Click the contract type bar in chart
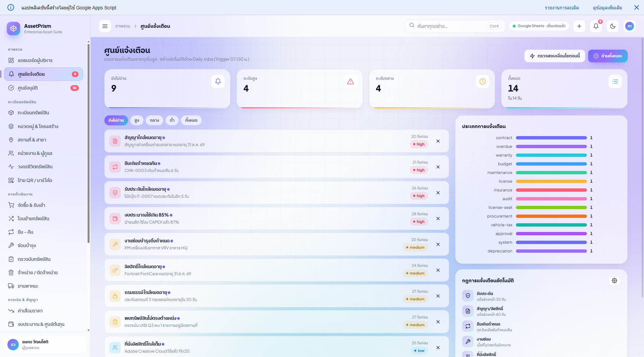644x357 pixels. [551, 138]
